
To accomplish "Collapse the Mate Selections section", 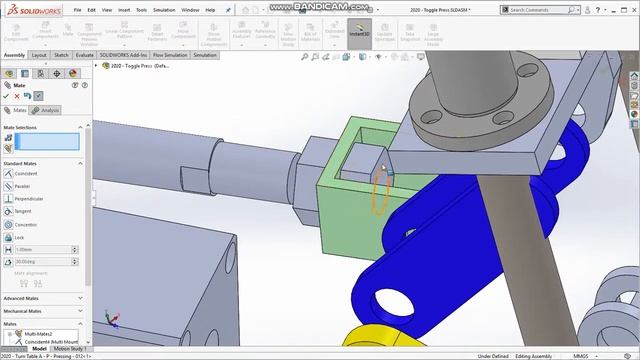I will (x=80, y=127).
